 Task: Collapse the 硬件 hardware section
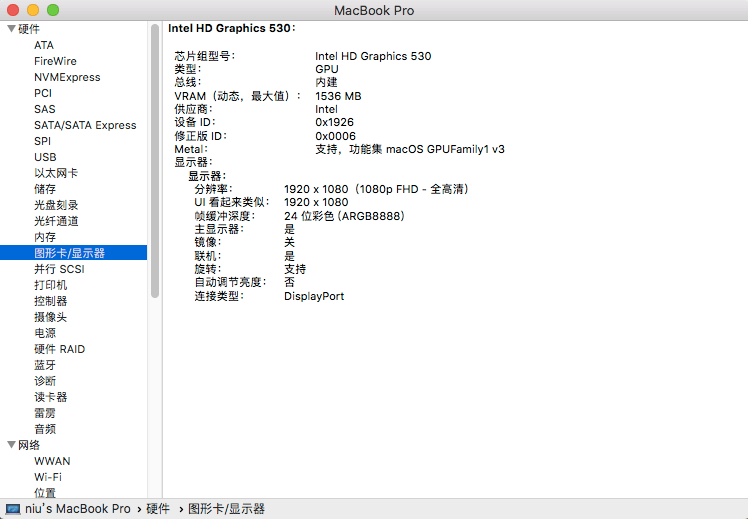(11, 29)
